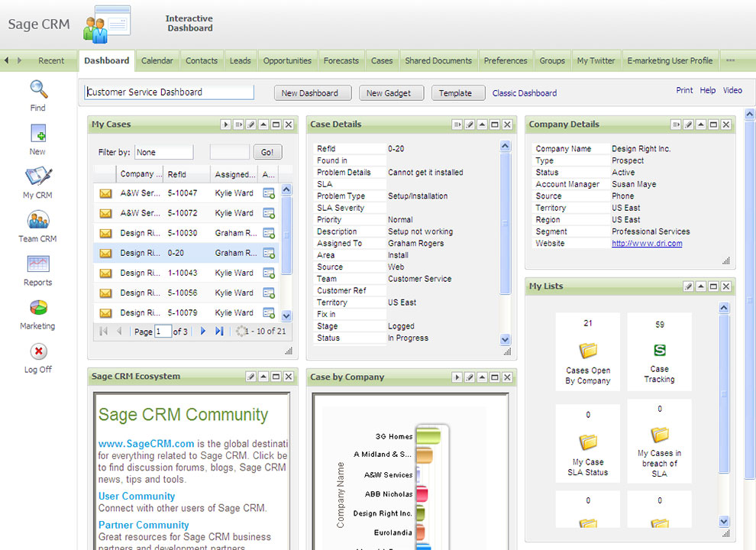The width and height of the screenshot is (756, 550).
Task: Expand the overflow tabs menu
Action: [731, 61]
